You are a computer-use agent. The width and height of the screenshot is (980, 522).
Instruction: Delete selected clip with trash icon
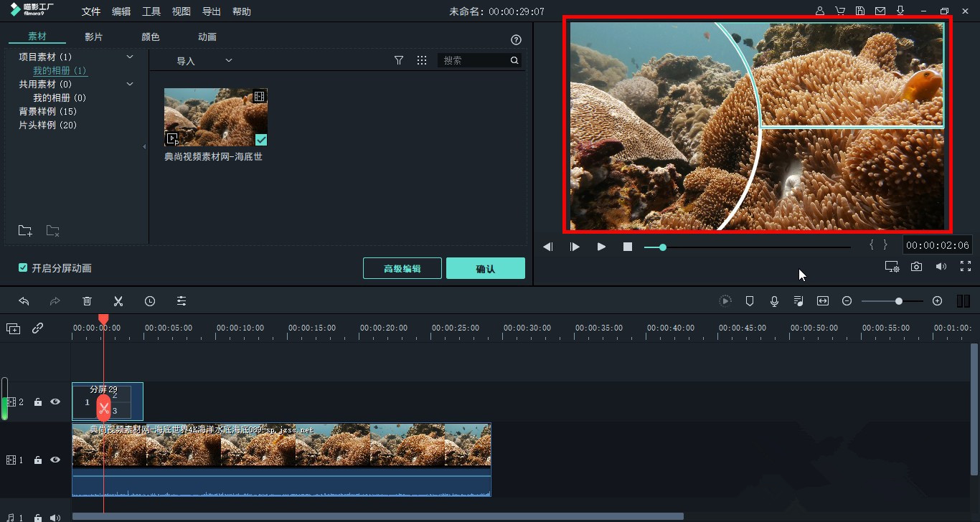tap(87, 301)
